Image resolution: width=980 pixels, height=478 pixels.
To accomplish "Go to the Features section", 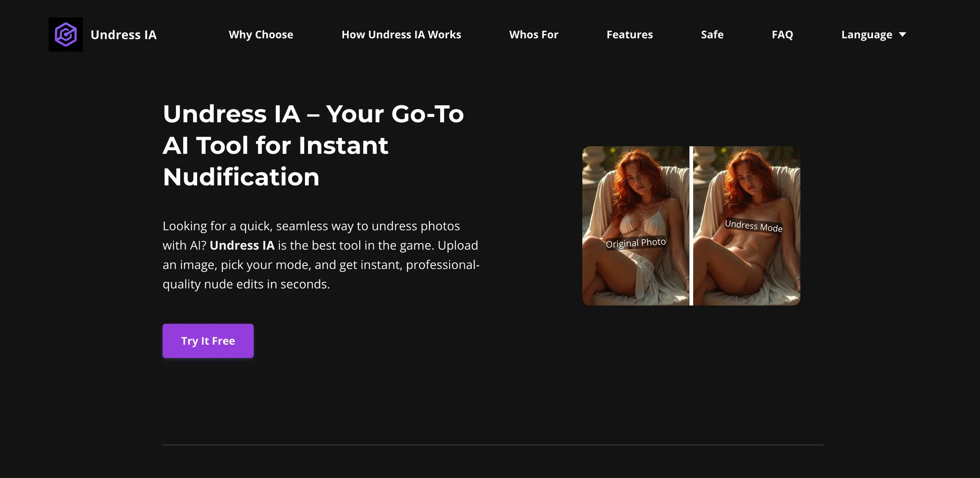I will point(629,35).
